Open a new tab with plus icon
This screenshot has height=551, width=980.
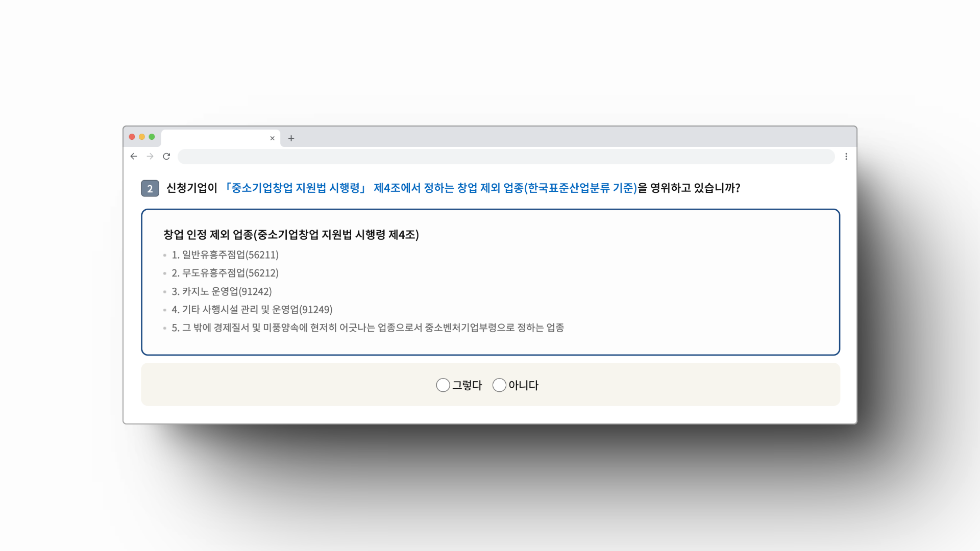(x=291, y=138)
